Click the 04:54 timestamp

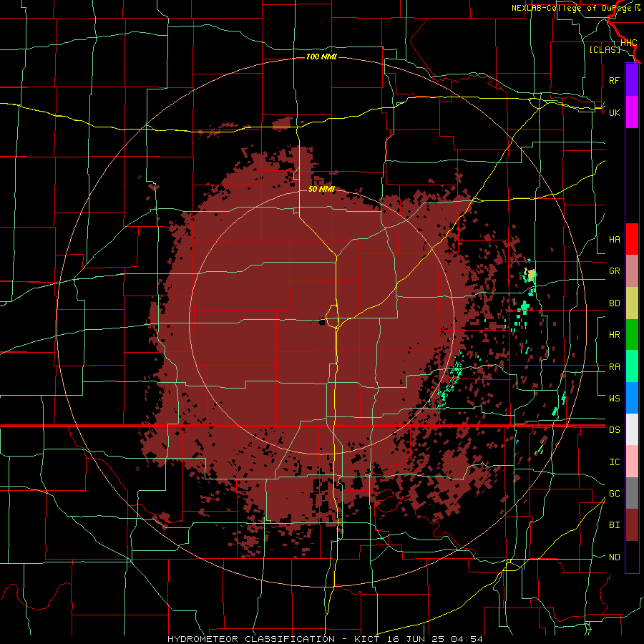467,639
